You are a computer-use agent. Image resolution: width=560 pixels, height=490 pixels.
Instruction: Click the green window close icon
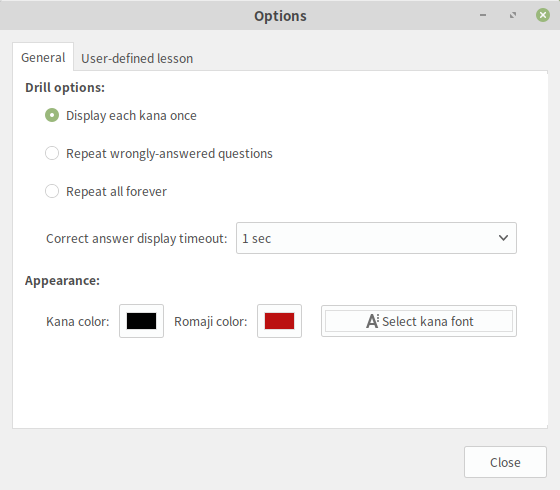[x=542, y=15]
